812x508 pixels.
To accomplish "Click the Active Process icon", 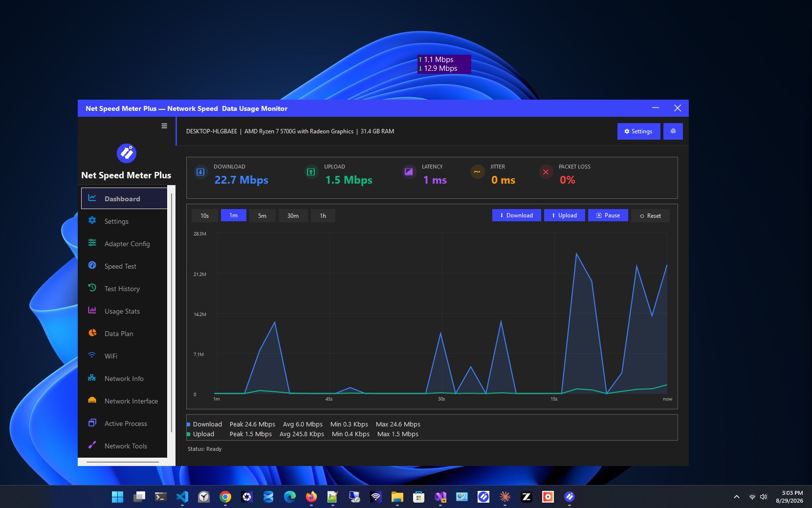I will tap(92, 423).
